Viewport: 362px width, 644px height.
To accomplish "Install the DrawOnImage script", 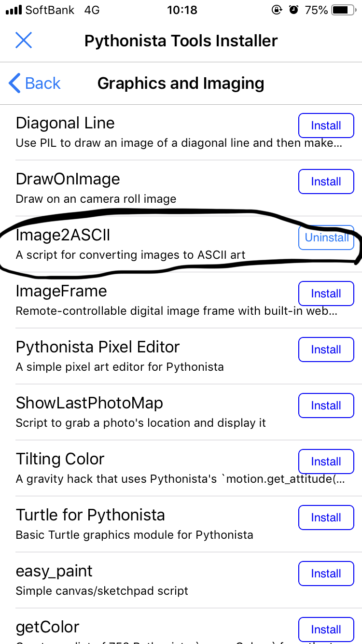I will (326, 182).
